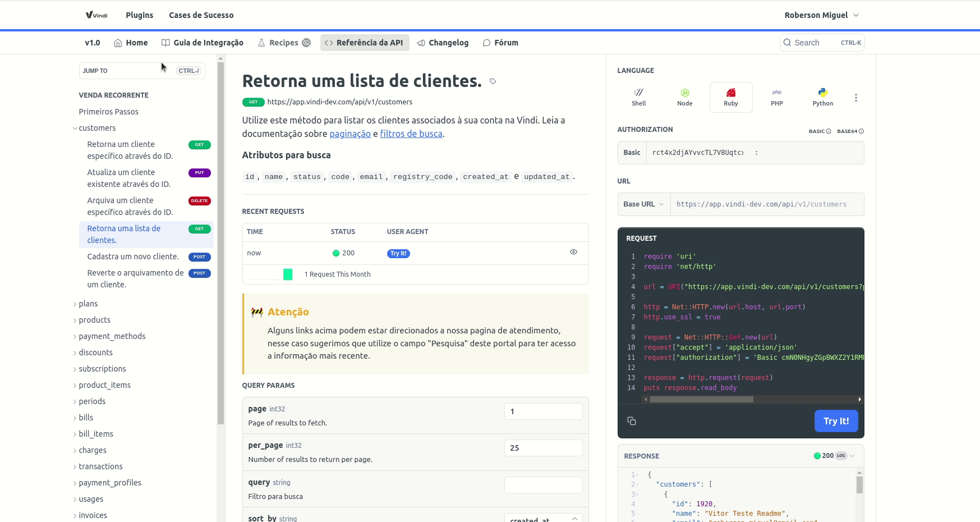
Task: Click the Recipes disabled status icon
Action: [x=306, y=43]
